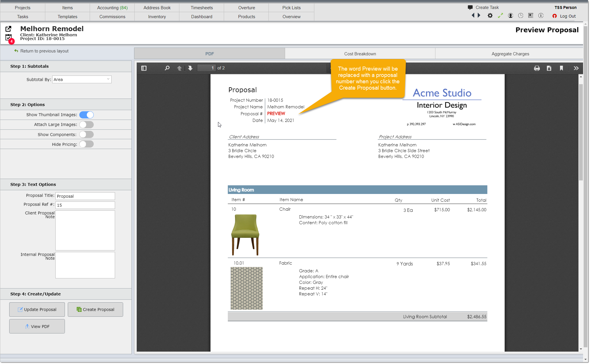Click the PDF viewer vertical scrollbar
590x364 pixels.
pyautogui.click(x=581, y=133)
